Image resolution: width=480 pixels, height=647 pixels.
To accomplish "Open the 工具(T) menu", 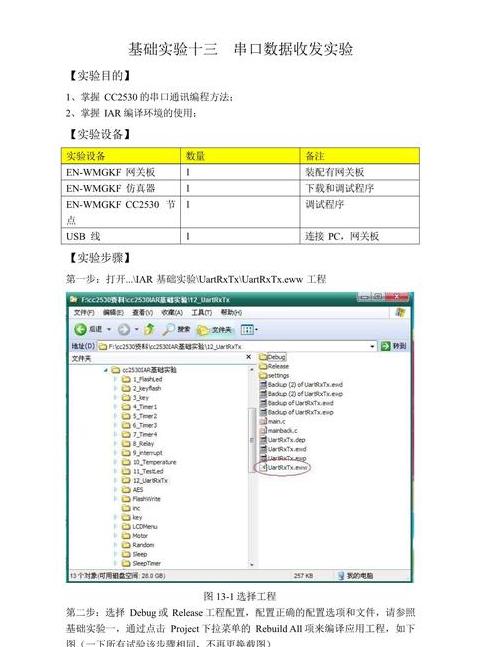I will (x=201, y=312).
